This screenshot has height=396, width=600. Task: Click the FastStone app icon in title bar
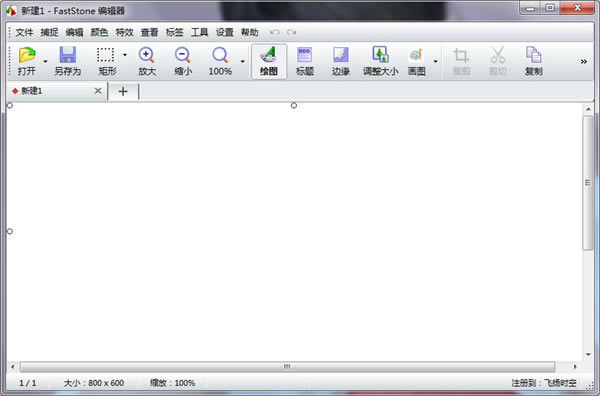11,11
